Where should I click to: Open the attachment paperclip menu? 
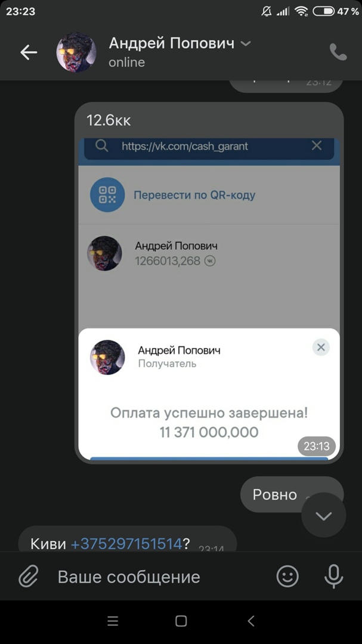[x=29, y=576]
